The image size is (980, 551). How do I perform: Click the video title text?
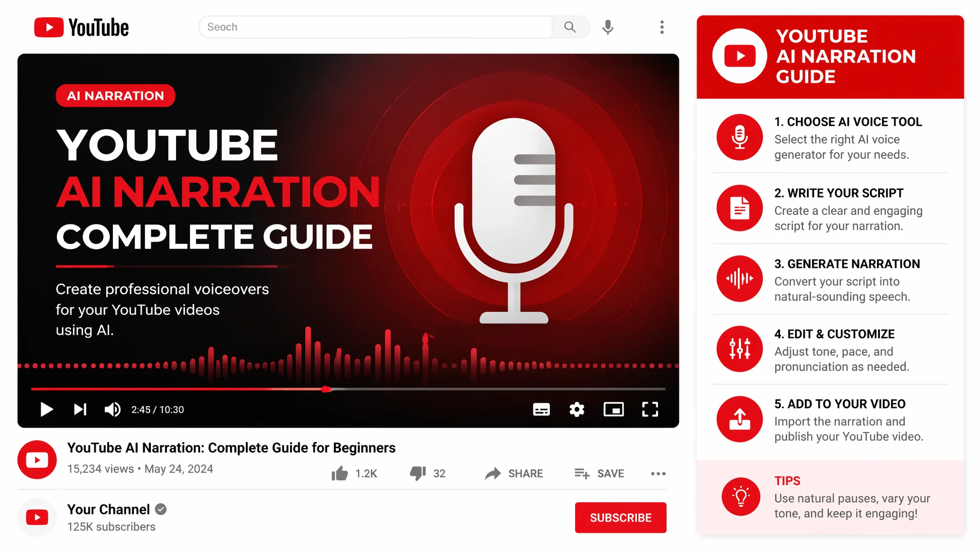tap(231, 448)
